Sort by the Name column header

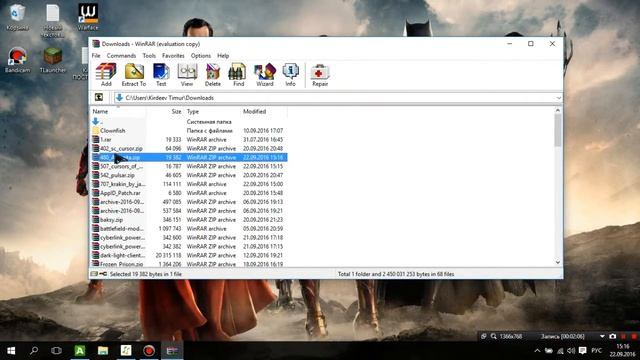click(118, 111)
